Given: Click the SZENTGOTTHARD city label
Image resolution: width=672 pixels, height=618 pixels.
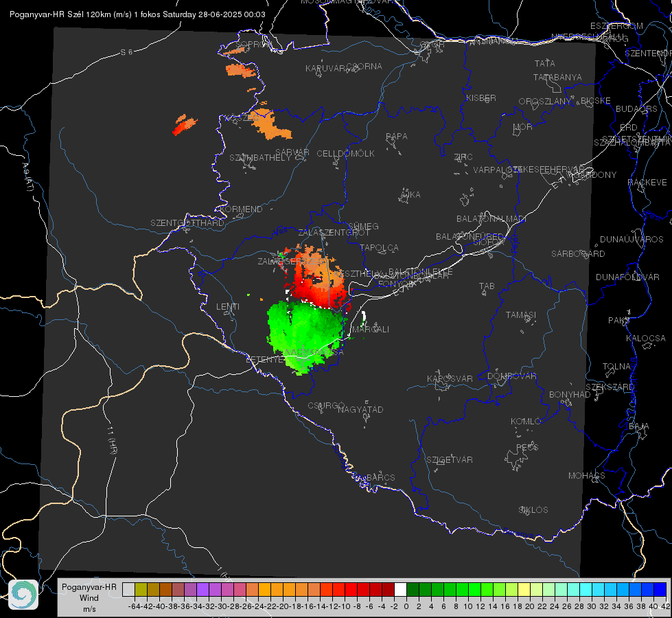Looking at the screenshot, I should coord(187,223).
